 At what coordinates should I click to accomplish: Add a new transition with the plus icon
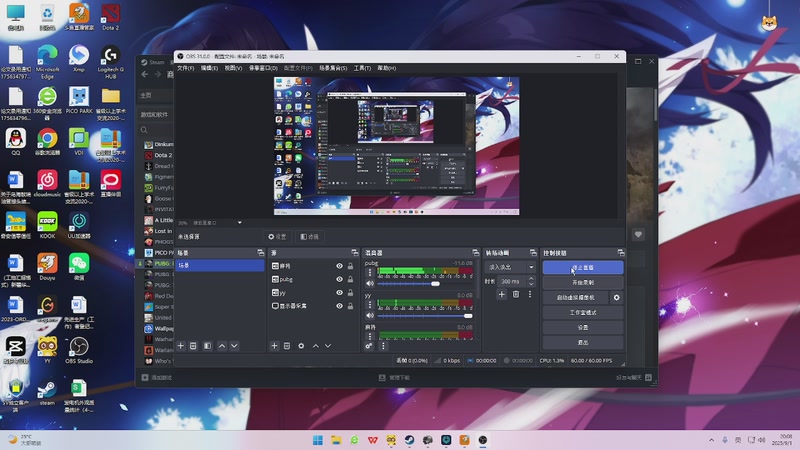pyautogui.click(x=502, y=294)
